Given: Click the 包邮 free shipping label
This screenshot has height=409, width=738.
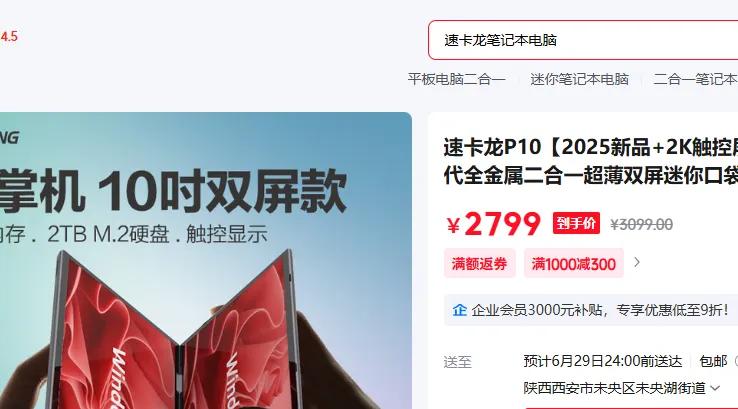Looking at the screenshot, I should point(713,361).
